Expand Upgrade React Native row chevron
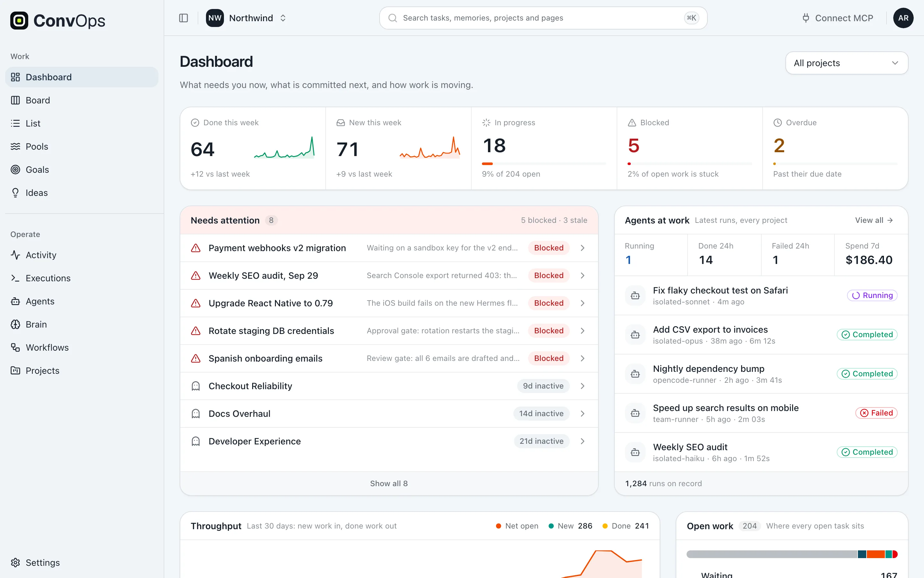Screen dimensions: 924x578 582,303
